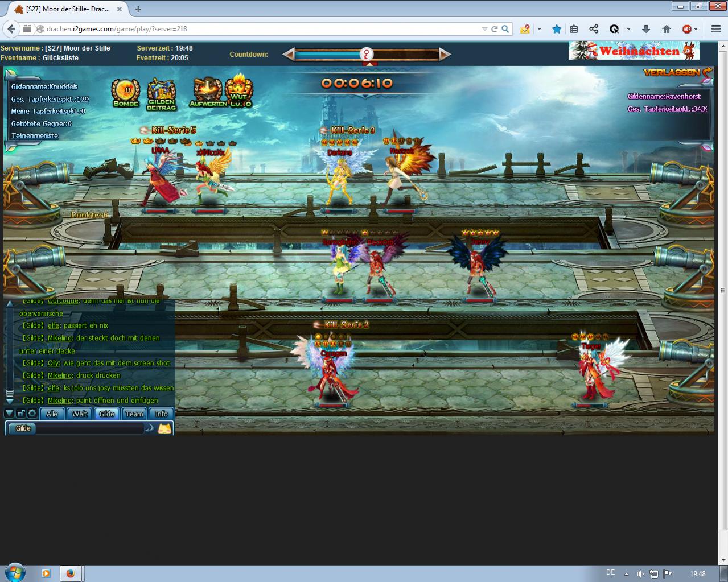Click the countdown slider's red marker

[368, 55]
